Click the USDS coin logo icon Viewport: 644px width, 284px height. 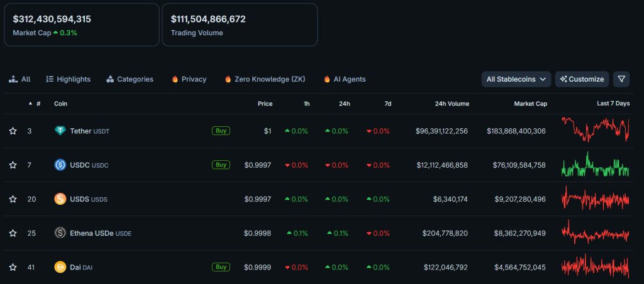click(x=60, y=199)
